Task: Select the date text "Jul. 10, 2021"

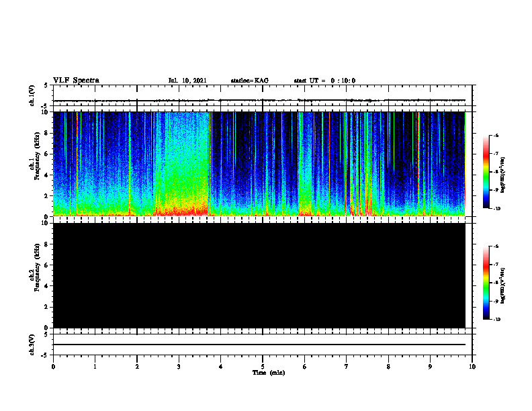Action: [x=187, y=81]
